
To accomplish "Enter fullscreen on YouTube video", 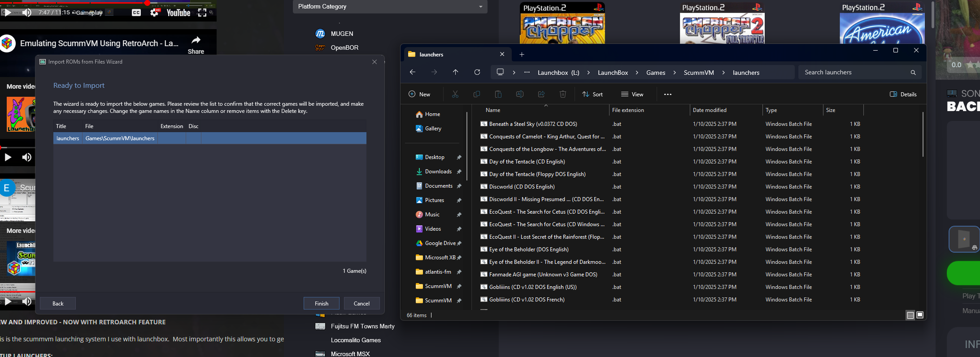I will click(202, 13).
